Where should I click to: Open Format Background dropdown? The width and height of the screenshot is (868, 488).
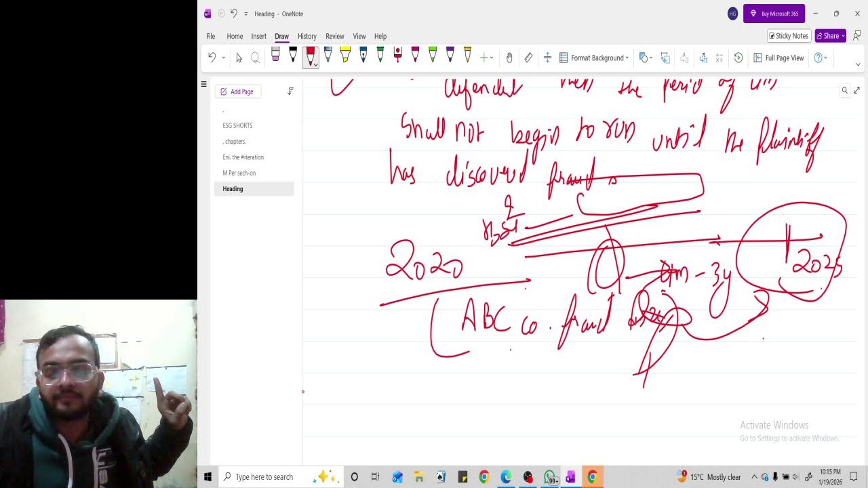point(594,58)
